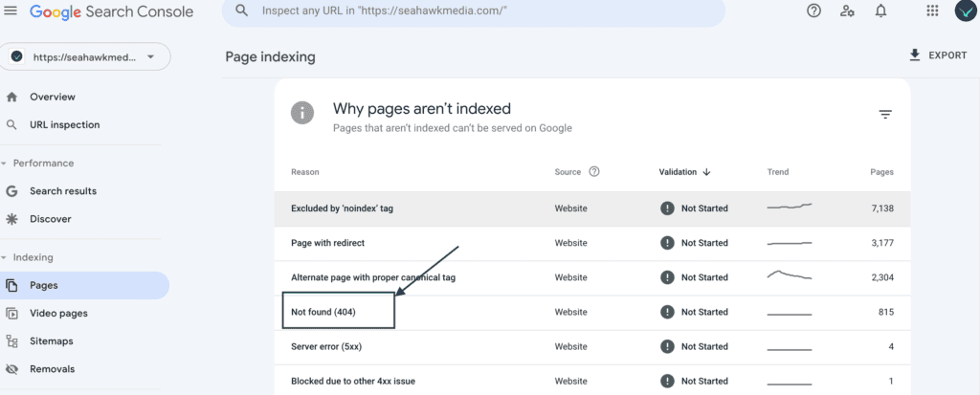Click the account profile avatar
The image size is (980, 395).
965,11
